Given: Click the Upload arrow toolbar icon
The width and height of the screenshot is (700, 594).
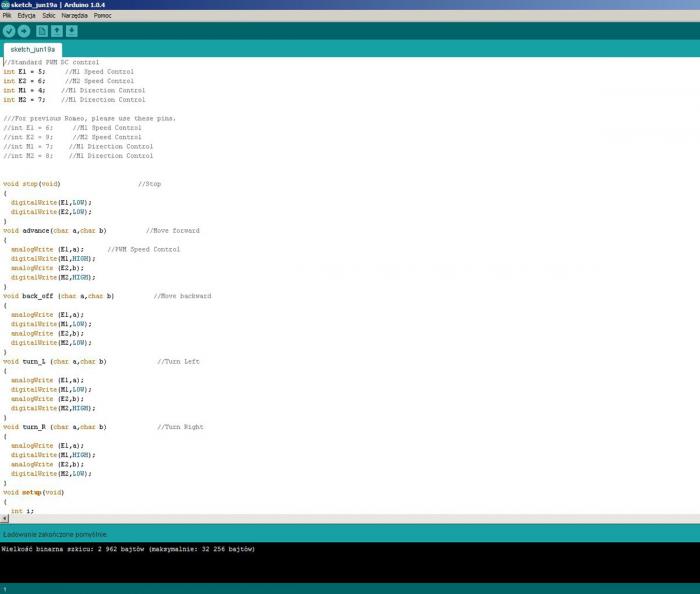Looking at the screenshot, I should (24, 31).
